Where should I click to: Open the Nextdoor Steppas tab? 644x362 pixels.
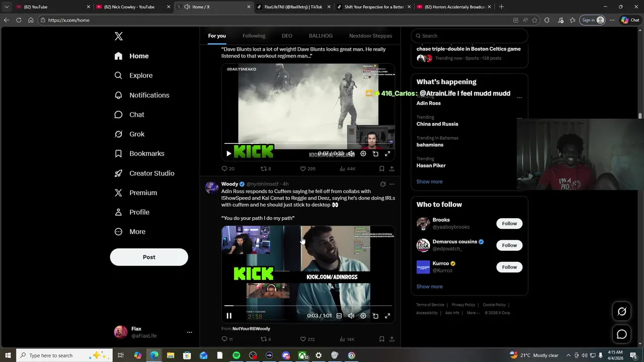click(371, 36)
